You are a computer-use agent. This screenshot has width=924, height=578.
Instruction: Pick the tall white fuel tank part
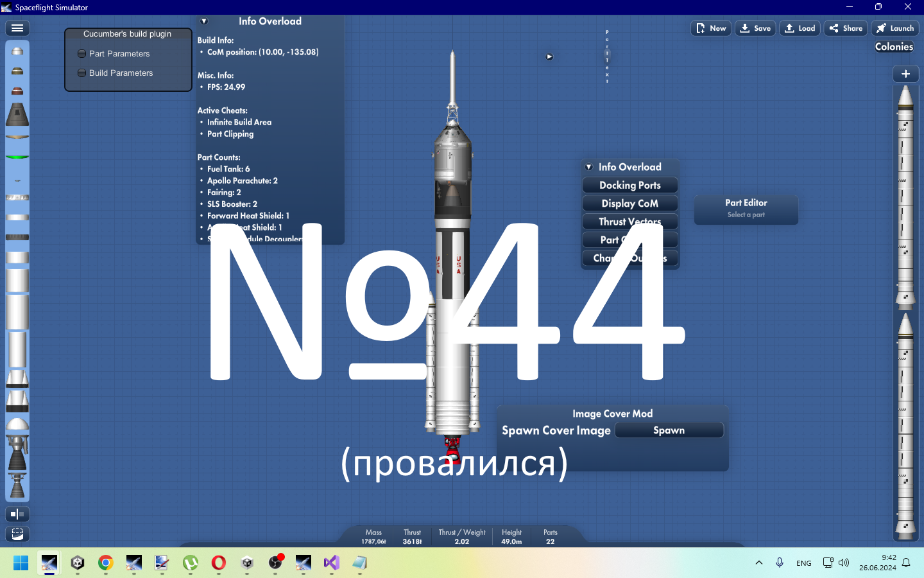17,350
